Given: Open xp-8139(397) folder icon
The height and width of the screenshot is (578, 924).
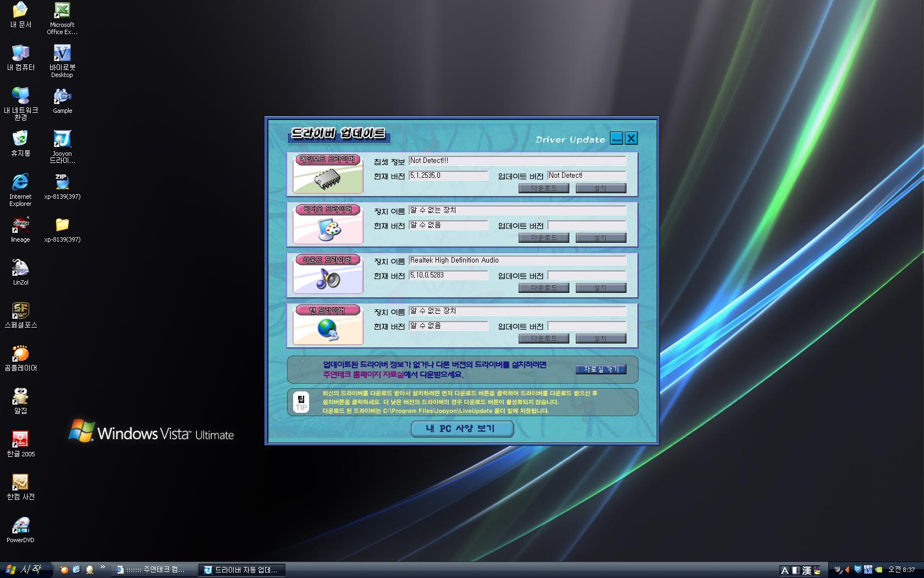Looking at the screenshot, I should pos(62,230).
